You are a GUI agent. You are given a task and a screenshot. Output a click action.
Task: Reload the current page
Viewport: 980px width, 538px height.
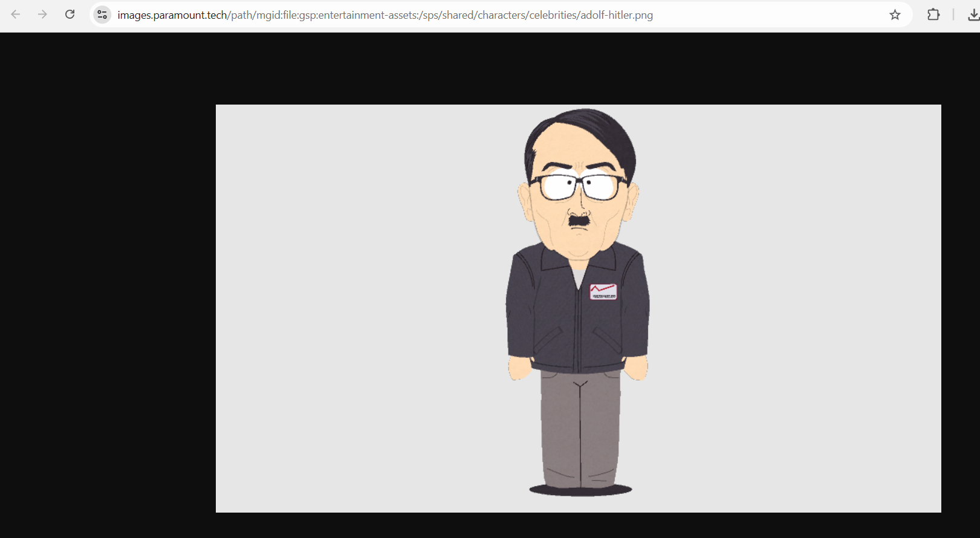(70, 15)
